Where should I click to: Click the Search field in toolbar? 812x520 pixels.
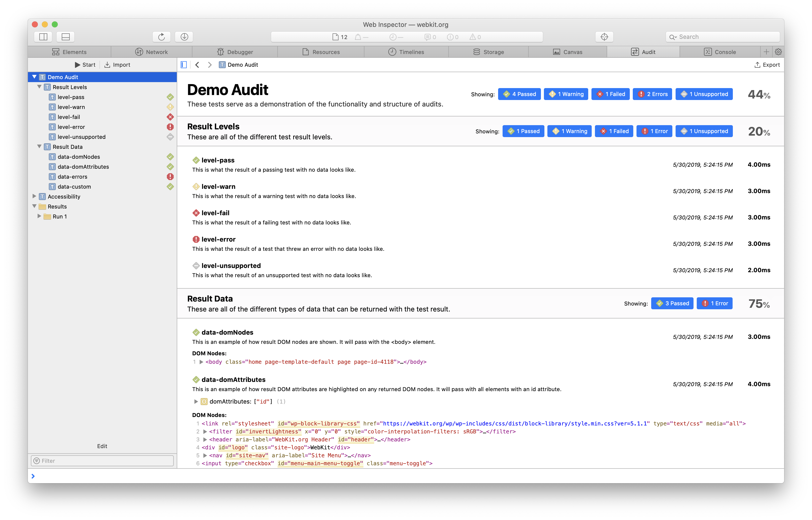(x=722, y=37)
